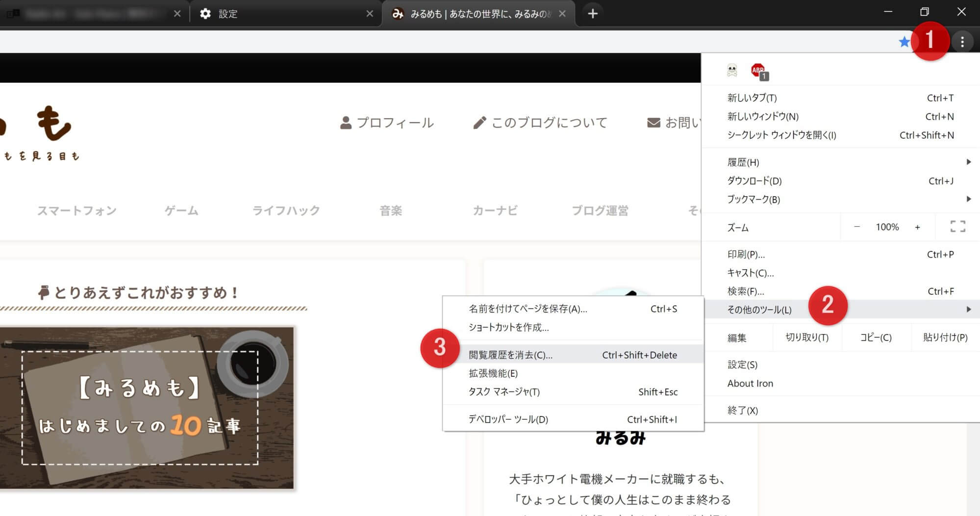The width and height of the screenshot is (980, 516).
Task: Open the Adblock Plus extension icon
Action: click(759, 71)
